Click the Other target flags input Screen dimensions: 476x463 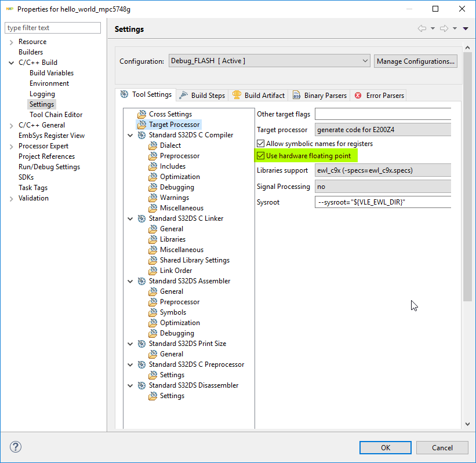point(383,114)
